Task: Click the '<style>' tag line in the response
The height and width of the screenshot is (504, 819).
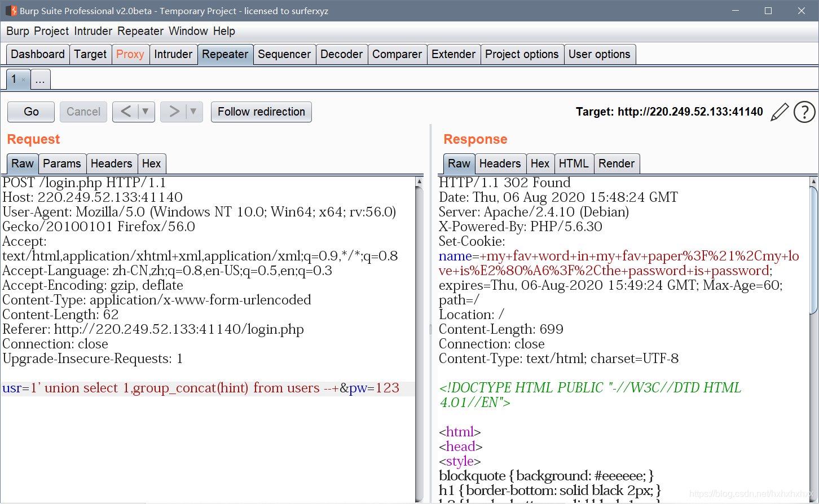Action: tap(460, 461)
